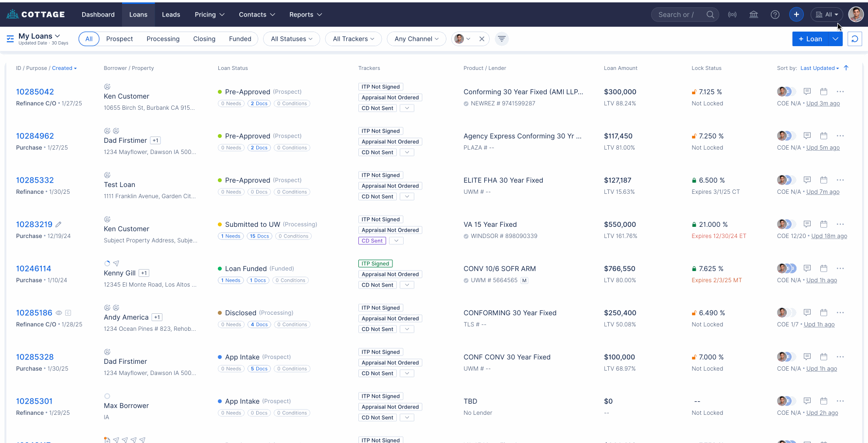
Task: Open the advanced filter funnel icon
Action: click(x=502, y=39)
